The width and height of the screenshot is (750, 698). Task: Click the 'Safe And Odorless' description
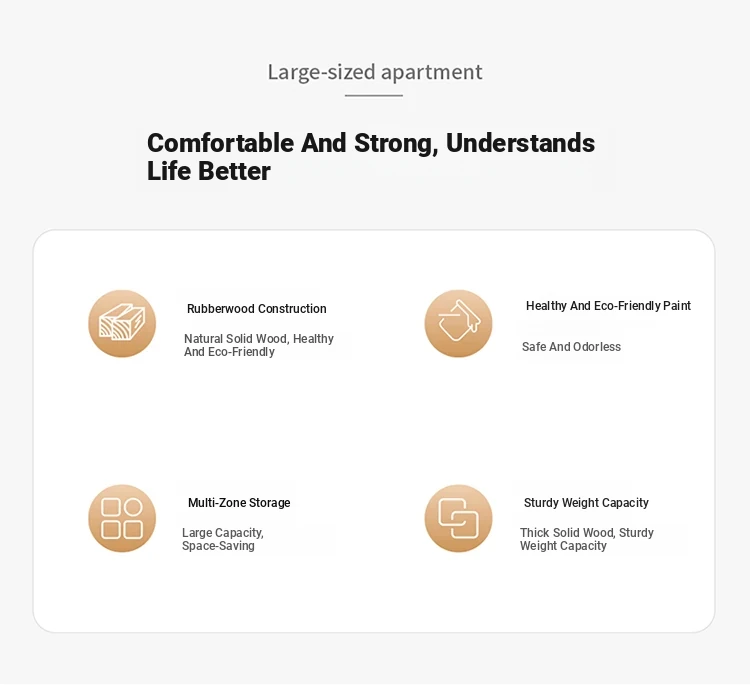[571, 347]
